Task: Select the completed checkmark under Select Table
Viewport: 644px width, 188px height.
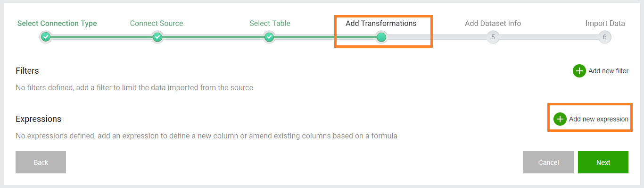Action: (269, 37)
